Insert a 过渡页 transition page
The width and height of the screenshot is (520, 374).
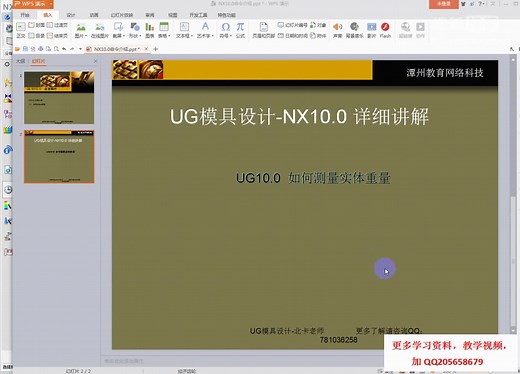[x=57, y=25]
